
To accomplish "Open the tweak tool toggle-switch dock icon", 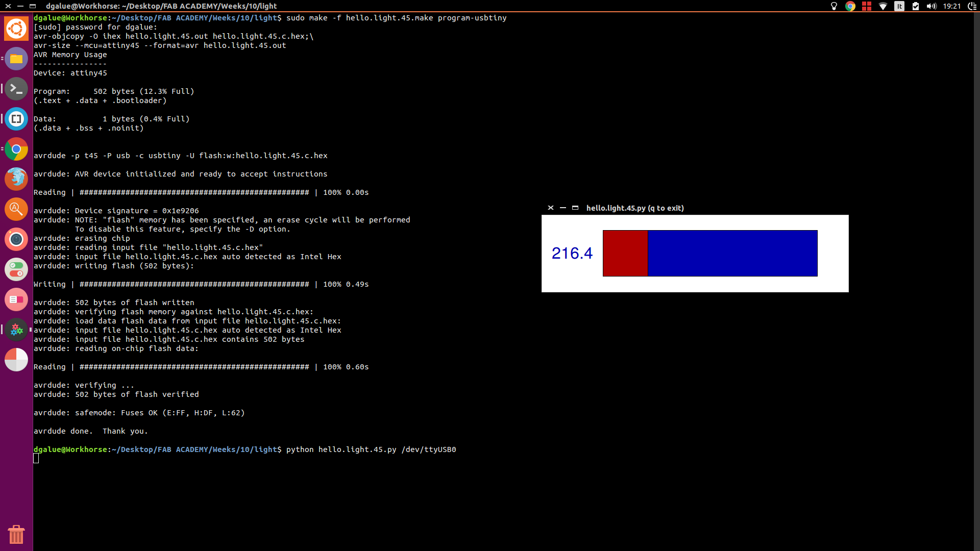I will (x=16, y=269).
